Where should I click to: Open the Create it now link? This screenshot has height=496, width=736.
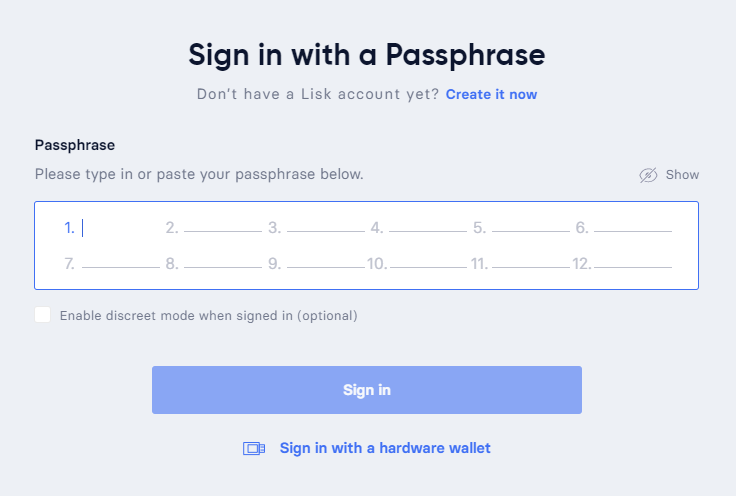point(491,94)
